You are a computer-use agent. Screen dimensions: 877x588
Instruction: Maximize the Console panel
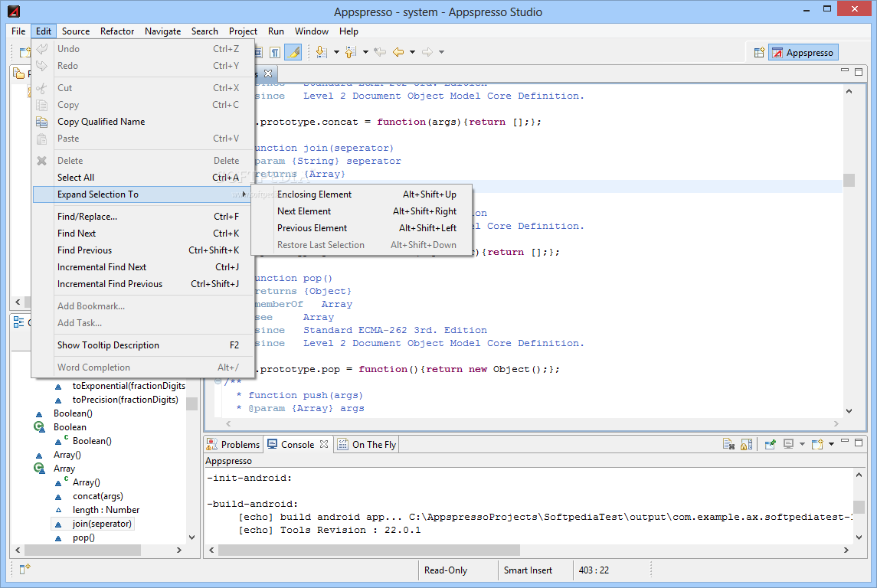coord(859,442)
